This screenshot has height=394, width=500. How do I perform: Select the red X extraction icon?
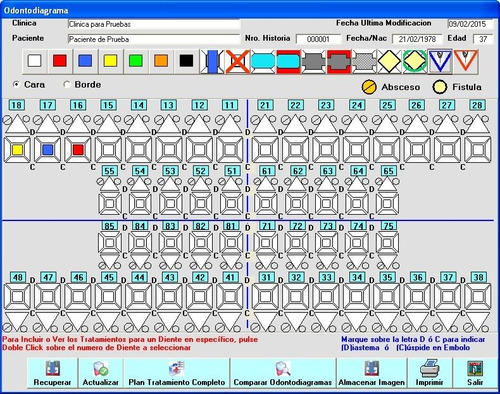[x=238, y=61]
